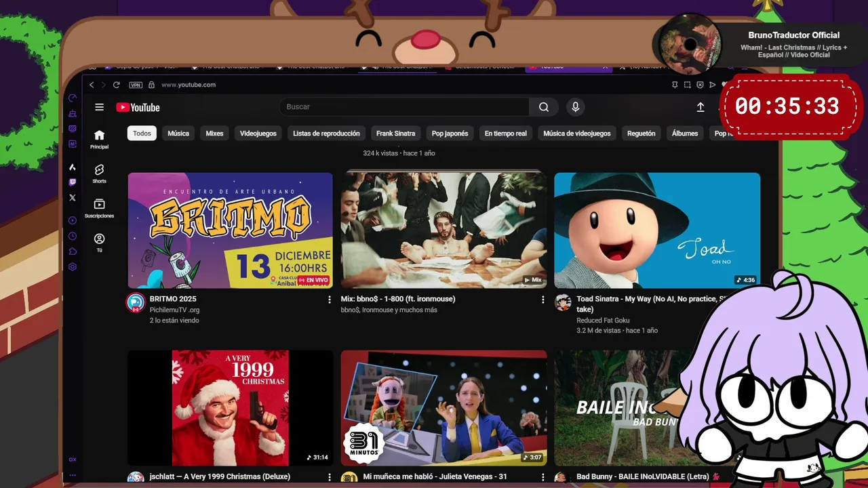868x488 pixels.
Task: Click the www.youtube.com address field
Action: point(189,85)
